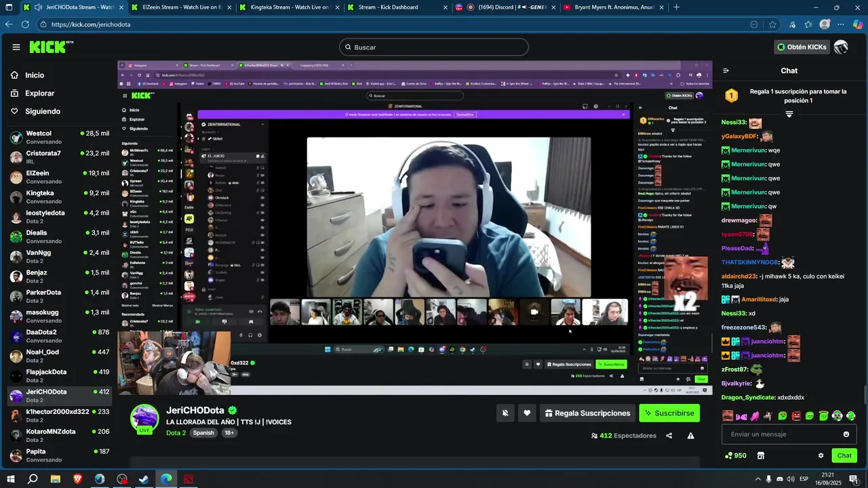Screen dimensions: 868x488
Task: Open Steam from the taskbar
Action: 144,479
